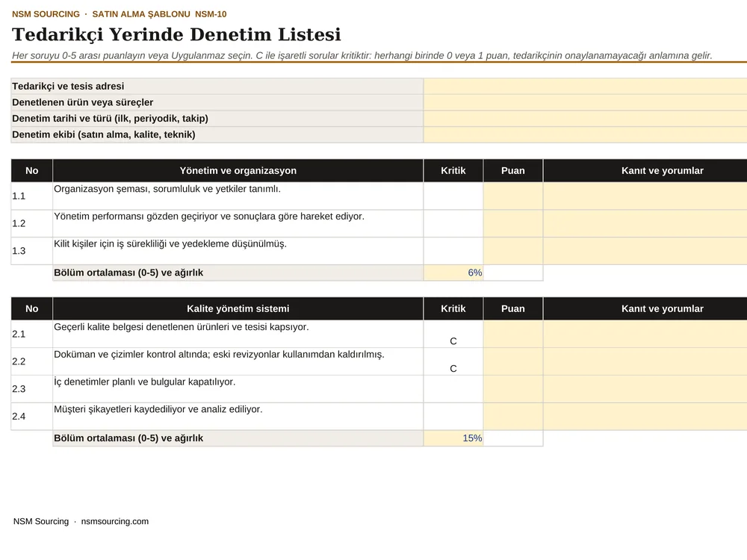
Task: Click the 'Denetim tarihi ve türü' entry field
Action: [585, 119]
